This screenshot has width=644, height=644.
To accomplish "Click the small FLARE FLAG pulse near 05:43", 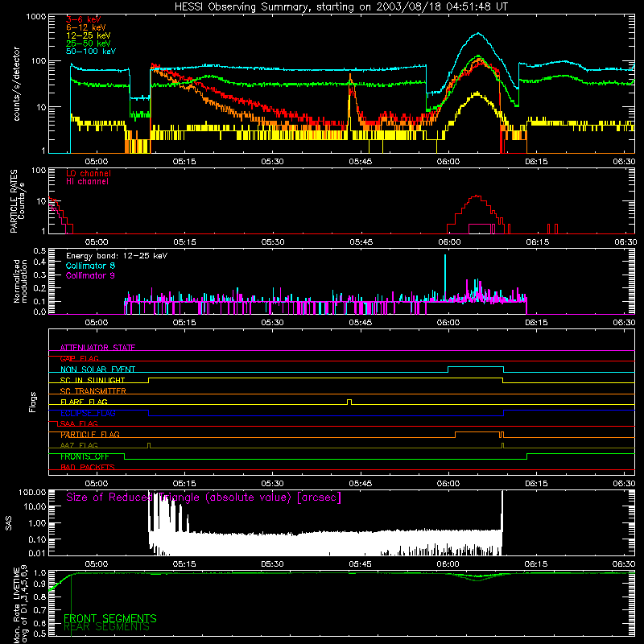I will pyautogui.click(x=349, y=402).
